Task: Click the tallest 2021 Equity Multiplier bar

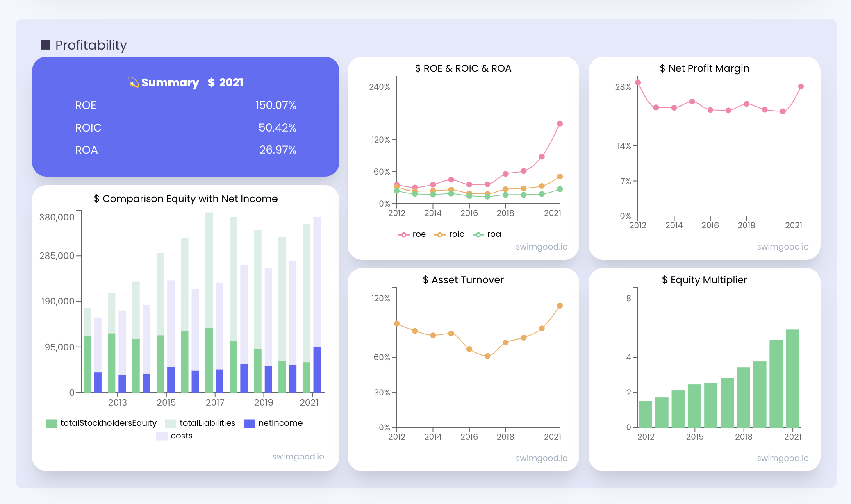Action: [792, 378]
